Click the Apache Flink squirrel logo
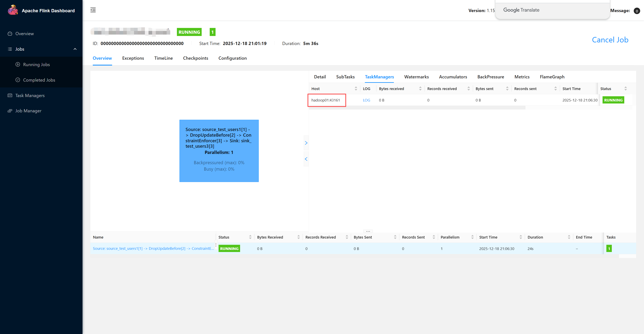Viewport: 644px width, 334px height. (x=12, y=10)
